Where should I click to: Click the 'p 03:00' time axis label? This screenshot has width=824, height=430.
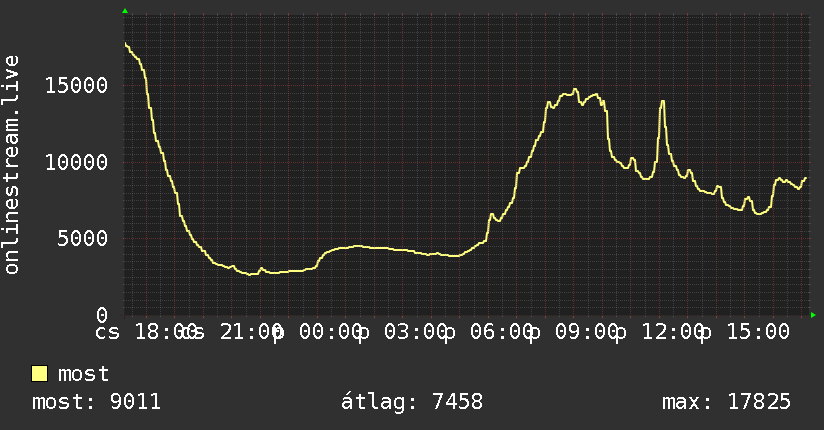tap(401, 332)
